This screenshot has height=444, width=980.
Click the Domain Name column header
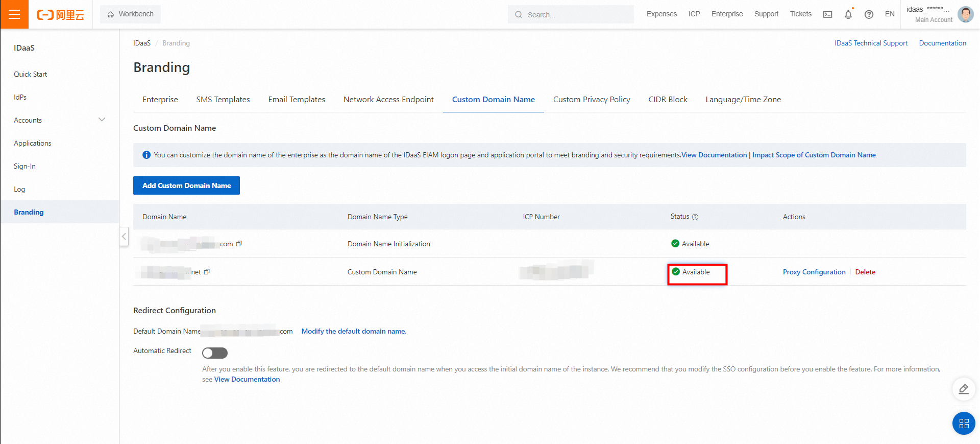(x=164, y=217)
